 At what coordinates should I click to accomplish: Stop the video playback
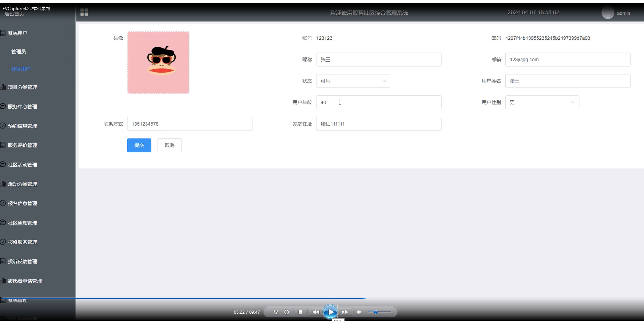point(300,312)
